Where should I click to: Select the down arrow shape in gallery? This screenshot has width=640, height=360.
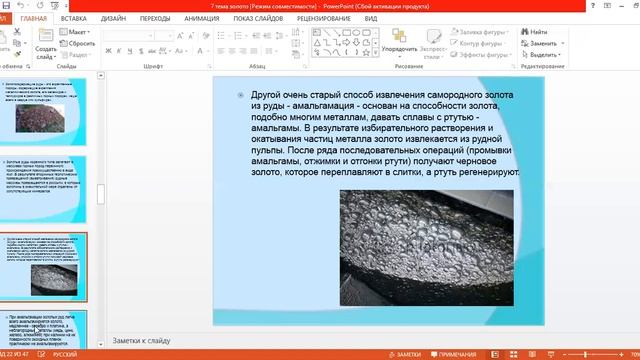[x=356, y=42]
